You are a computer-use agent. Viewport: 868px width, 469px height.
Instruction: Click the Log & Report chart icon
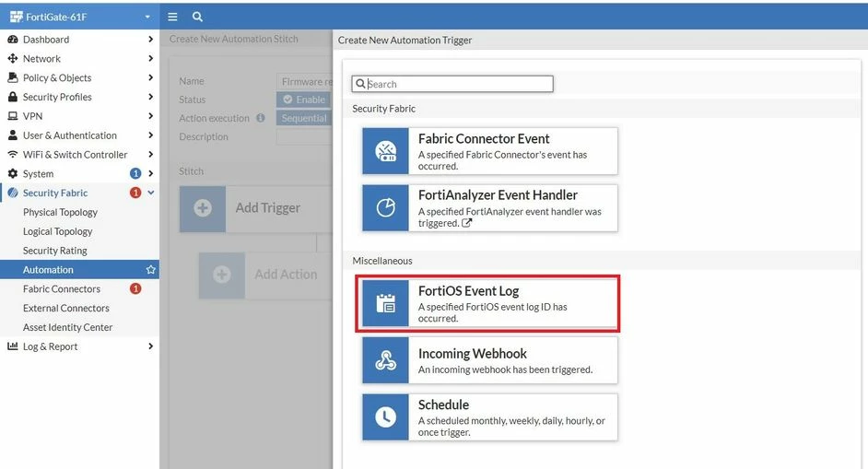click(12, 346)
